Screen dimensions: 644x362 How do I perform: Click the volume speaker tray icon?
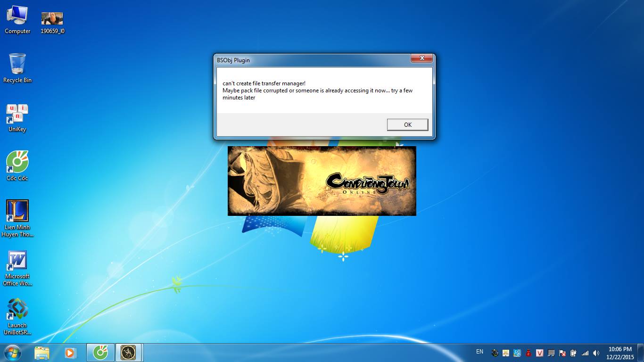tap(596, 353)
